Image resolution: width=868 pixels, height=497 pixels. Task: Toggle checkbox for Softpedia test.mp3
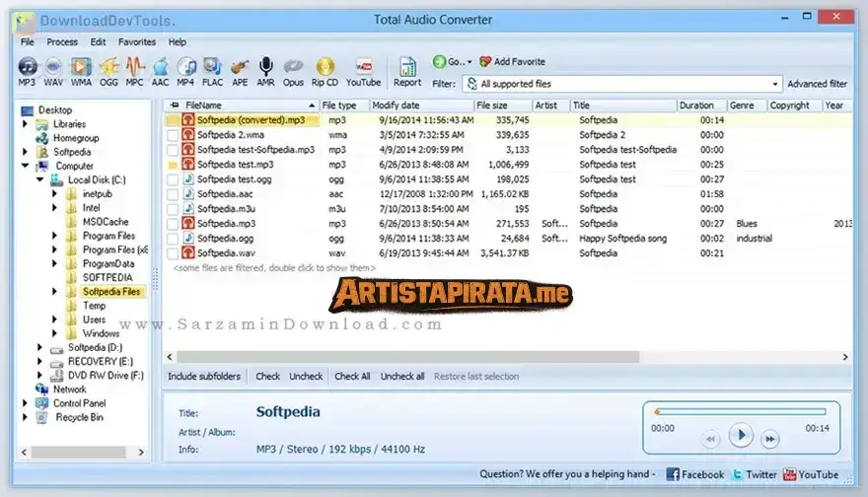pyautogui.click(x=173, y=165)
